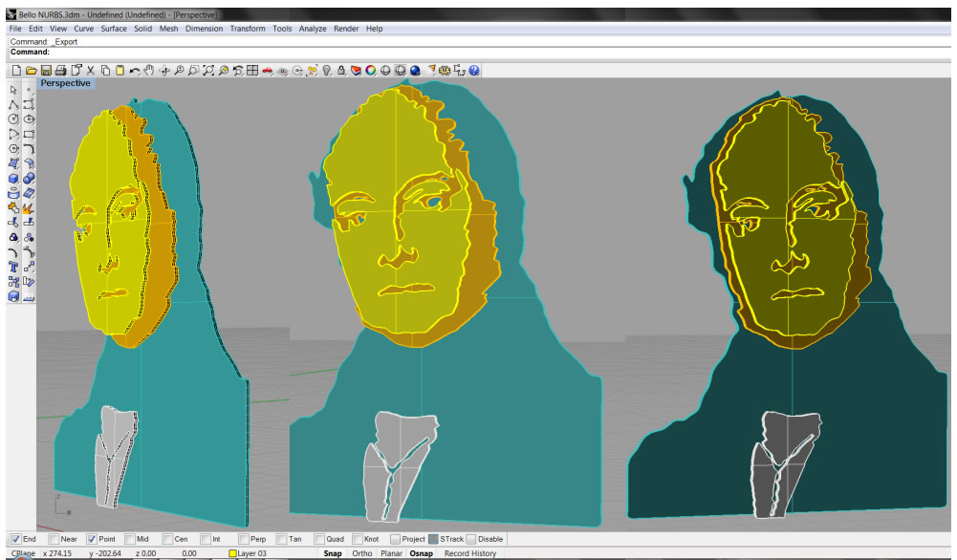Enable the Tan osnap checkbox

coord(281,539)
